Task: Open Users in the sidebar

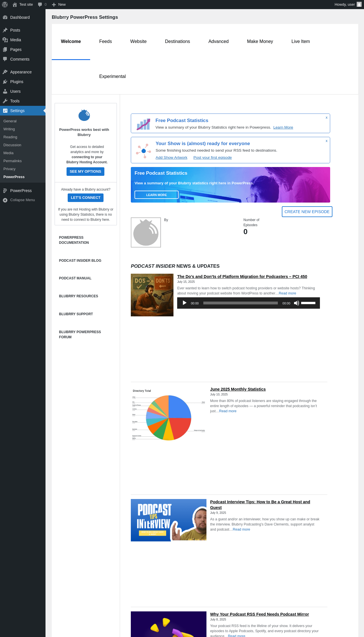Action: point(23,91)
